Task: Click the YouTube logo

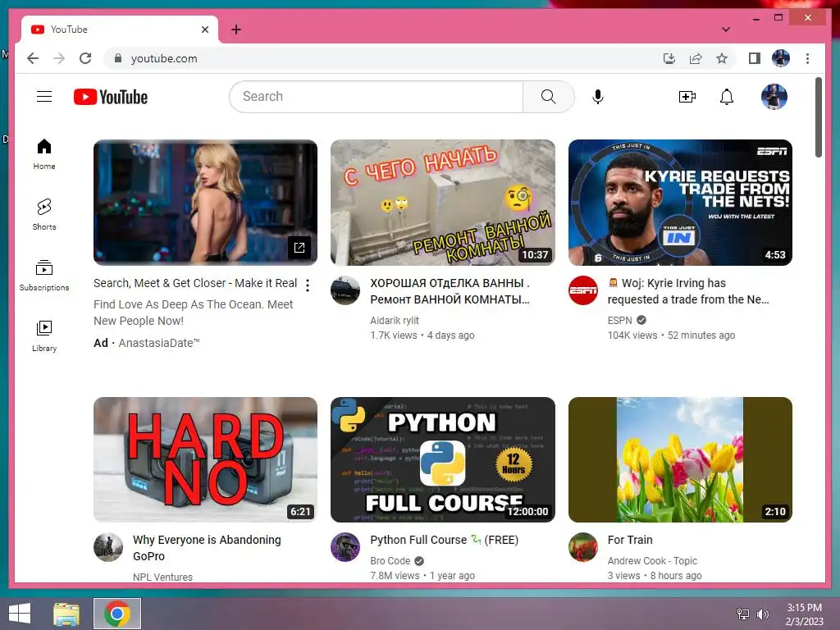Action: click(x=111, y=97)
